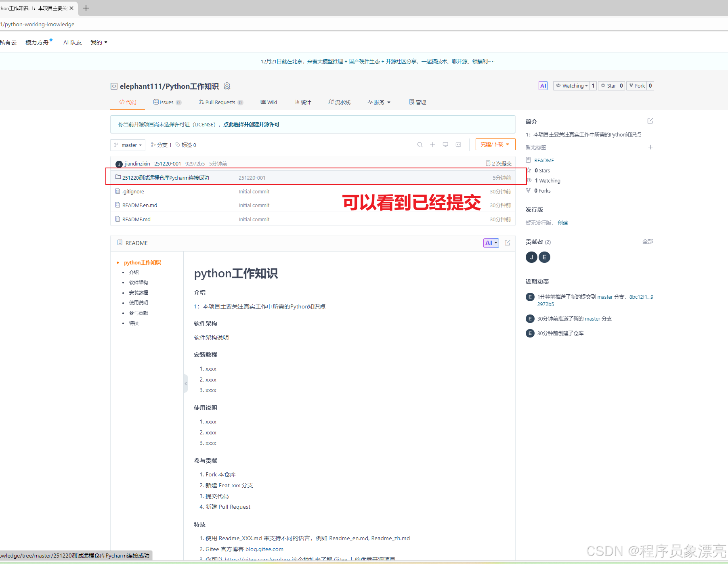Open README.md file

136,219
